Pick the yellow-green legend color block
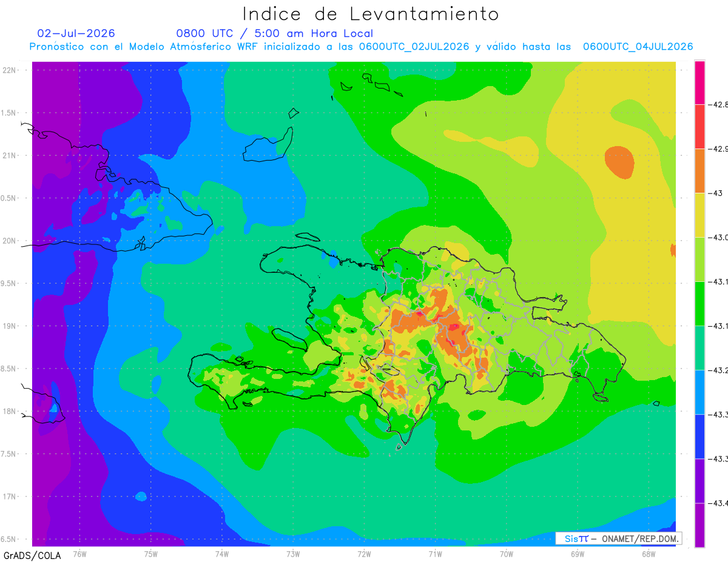The width and height of the screenshot is (728, 562). coord(699,259)
